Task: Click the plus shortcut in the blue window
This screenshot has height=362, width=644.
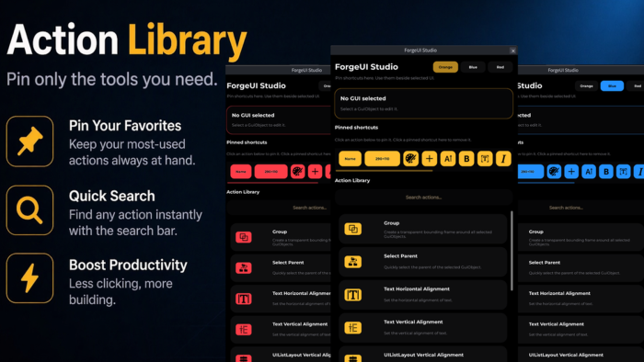Action: point(571,172)
